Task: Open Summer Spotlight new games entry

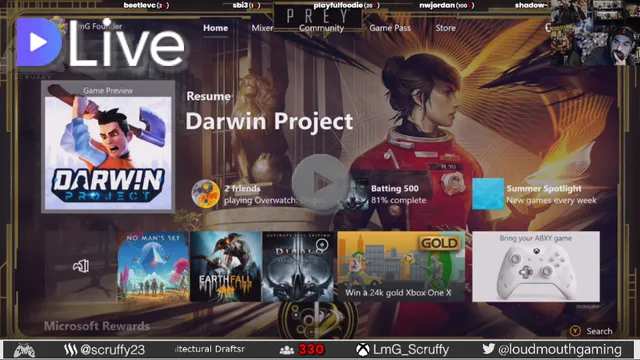Action: pos(535,194)
